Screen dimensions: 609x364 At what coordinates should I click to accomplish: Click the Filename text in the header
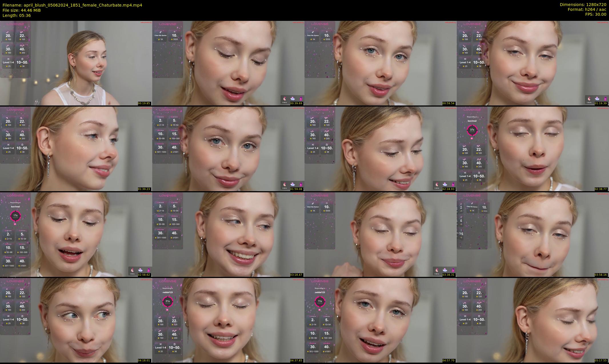click(x=72, y=5)
